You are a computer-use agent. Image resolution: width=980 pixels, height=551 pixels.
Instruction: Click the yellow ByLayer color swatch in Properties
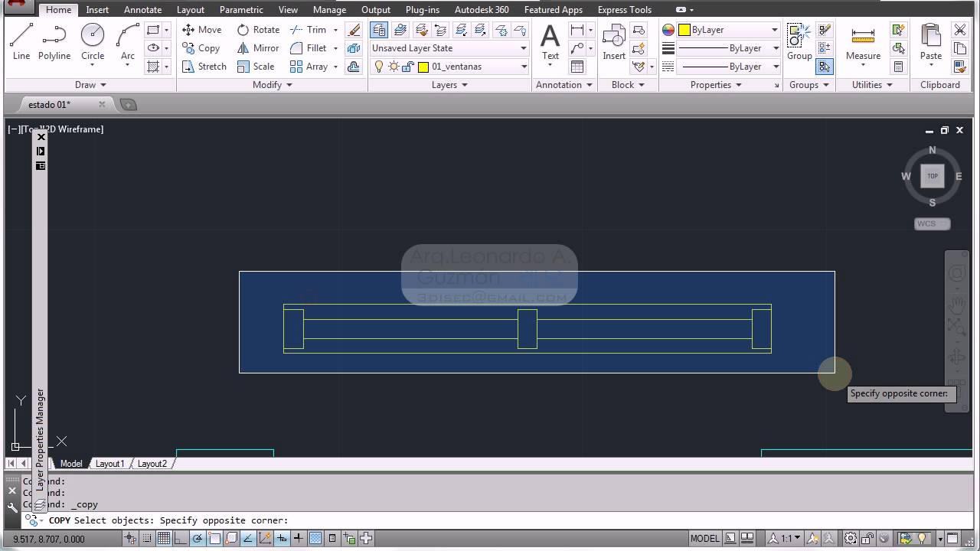684,30
